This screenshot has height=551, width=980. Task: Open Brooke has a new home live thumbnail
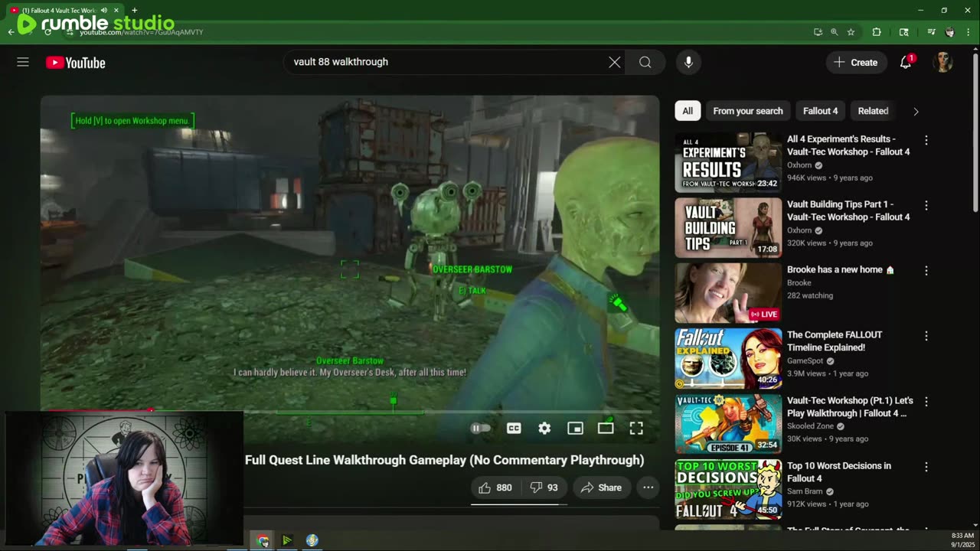click(728, 293)
